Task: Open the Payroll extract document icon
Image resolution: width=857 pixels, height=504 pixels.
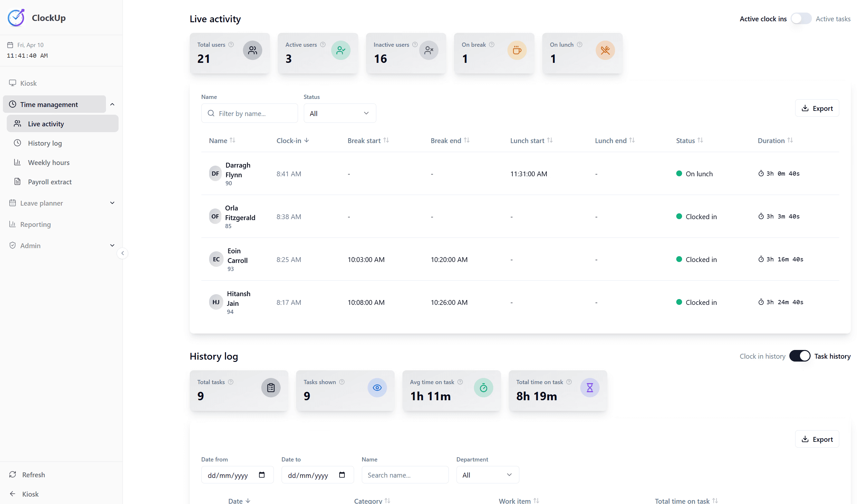Action: (17, 182)
